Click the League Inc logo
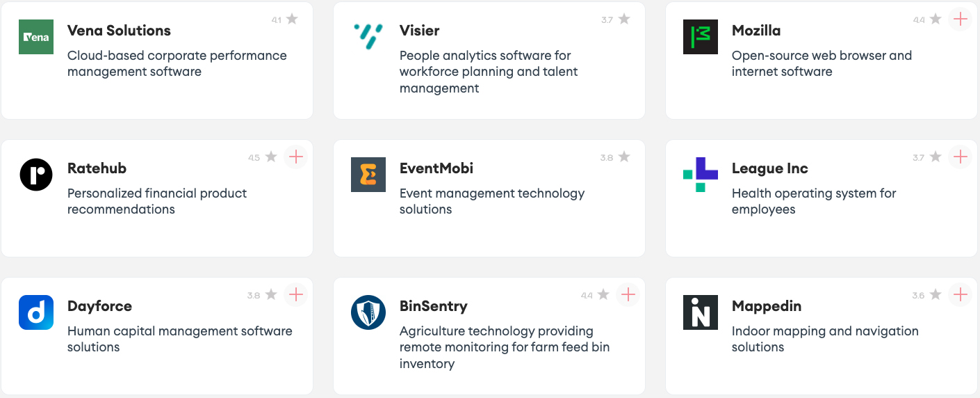This screenshot has height=398, width=980. coord(701,175)
